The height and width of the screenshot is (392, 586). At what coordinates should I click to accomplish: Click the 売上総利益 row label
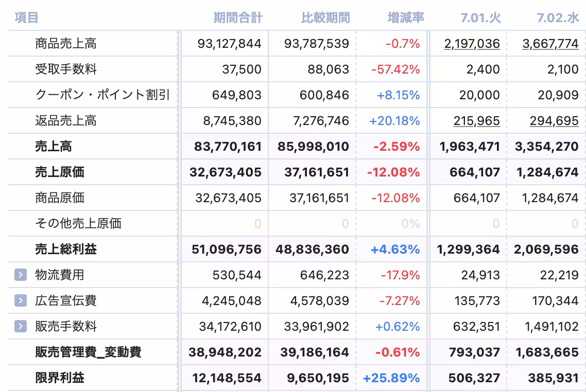65,250
